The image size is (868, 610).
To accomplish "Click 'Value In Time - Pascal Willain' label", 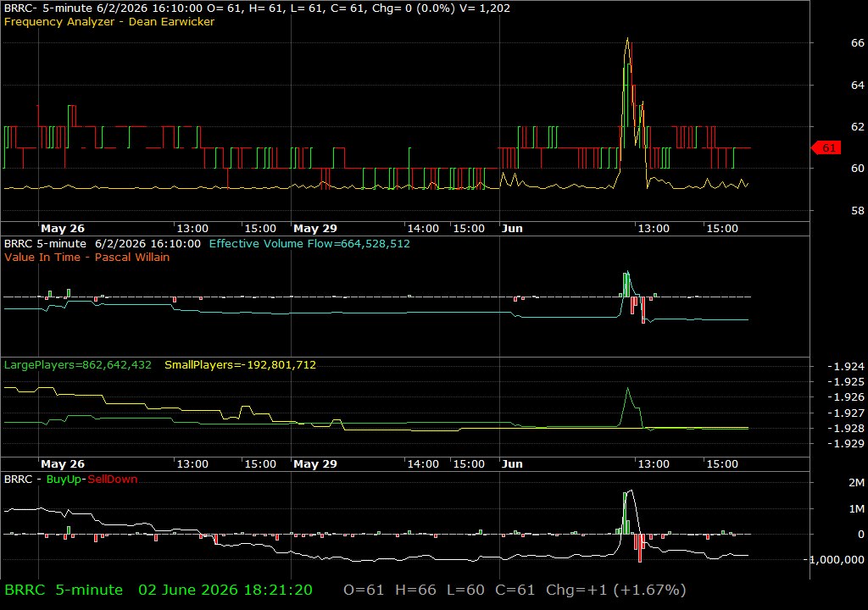I will tap(87, 257).
